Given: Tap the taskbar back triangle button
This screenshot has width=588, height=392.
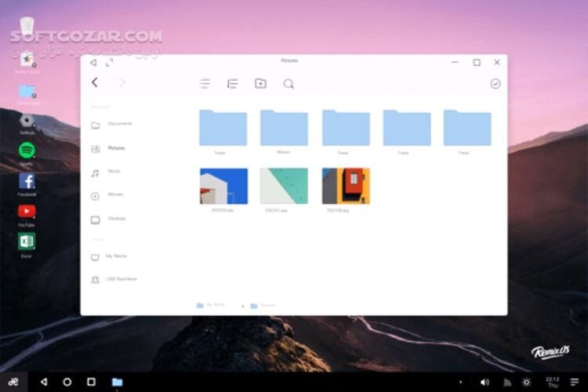Looking at the screenshot, I should pyautogui.click(x=44, y=382).
